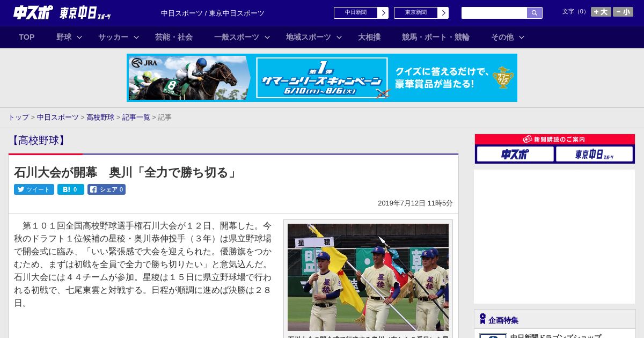644x338 pixels.
Task: Click the 東京中日スポーツ subscription guide button
Action: tap(594, 155)
